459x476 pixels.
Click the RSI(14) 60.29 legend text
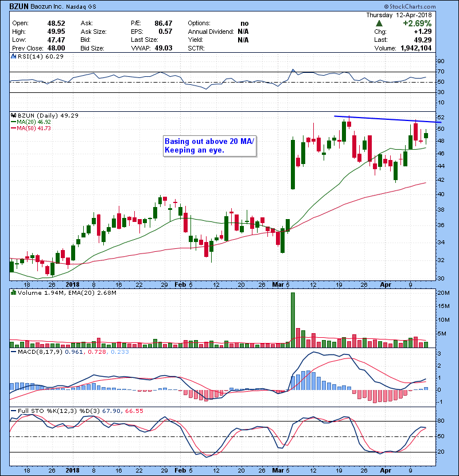41,56
